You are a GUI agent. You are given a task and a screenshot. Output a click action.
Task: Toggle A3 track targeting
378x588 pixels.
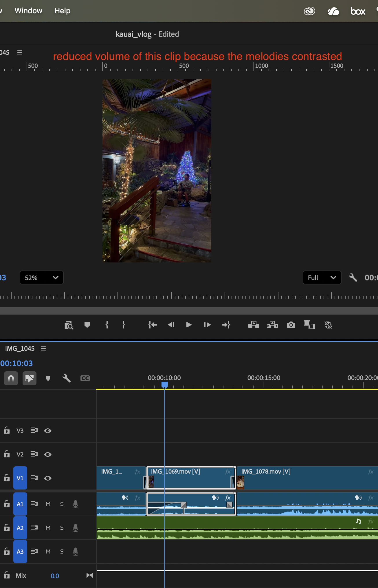20,552
